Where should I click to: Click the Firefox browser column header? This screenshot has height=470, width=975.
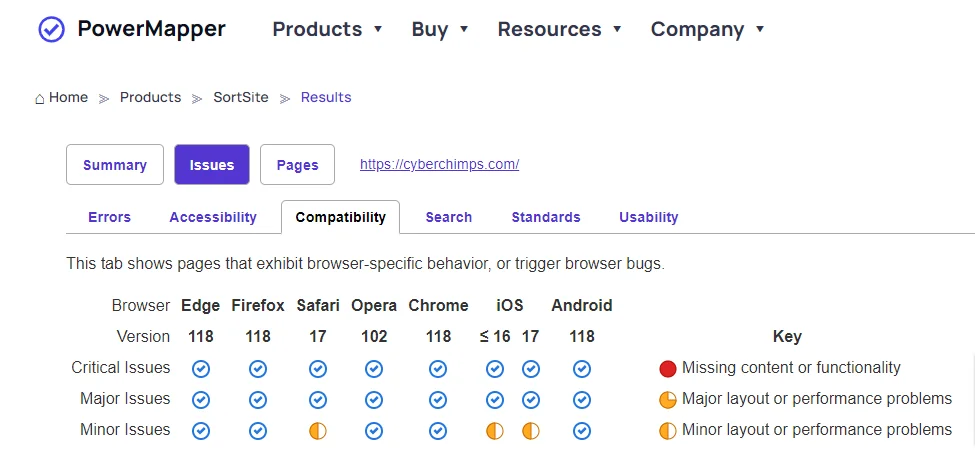[258, 306]
